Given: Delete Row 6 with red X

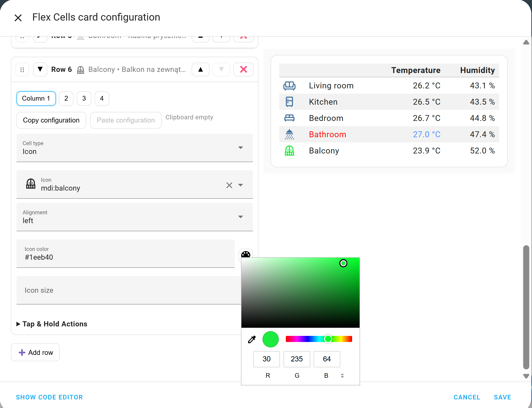Looking at the screenshot, I should [x=243, y=69].
